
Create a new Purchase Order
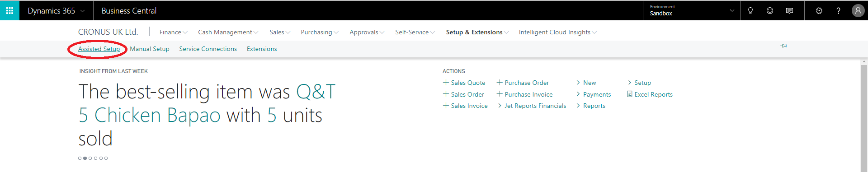click(523, 83)
